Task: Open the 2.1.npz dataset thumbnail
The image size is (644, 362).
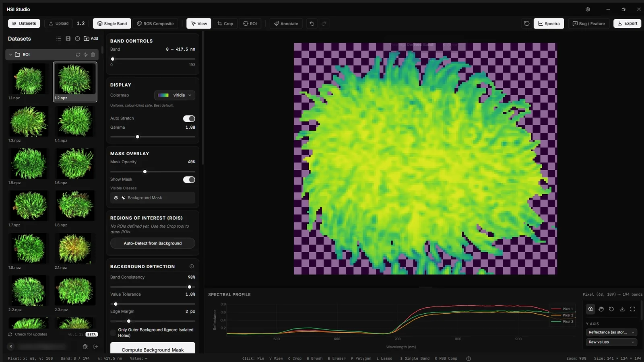Action: tap(75, 248)
